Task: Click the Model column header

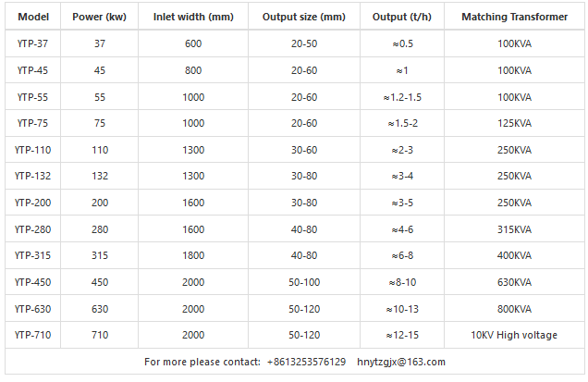Action: [x=33, y=17]
